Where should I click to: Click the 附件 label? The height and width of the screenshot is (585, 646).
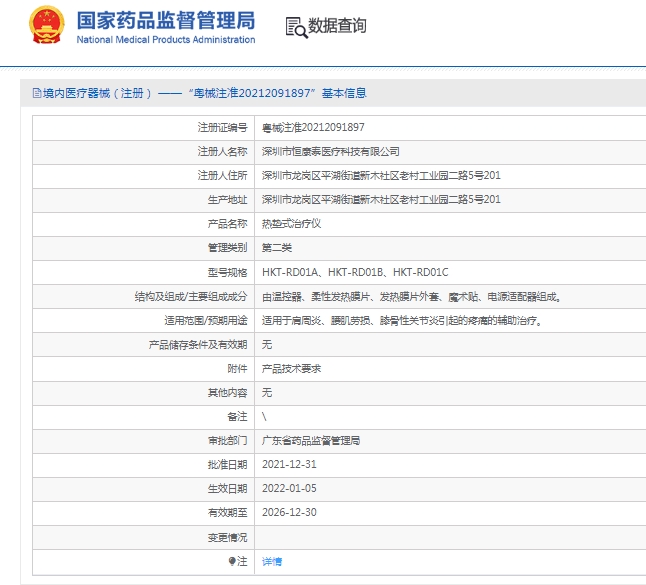[237, 369]
